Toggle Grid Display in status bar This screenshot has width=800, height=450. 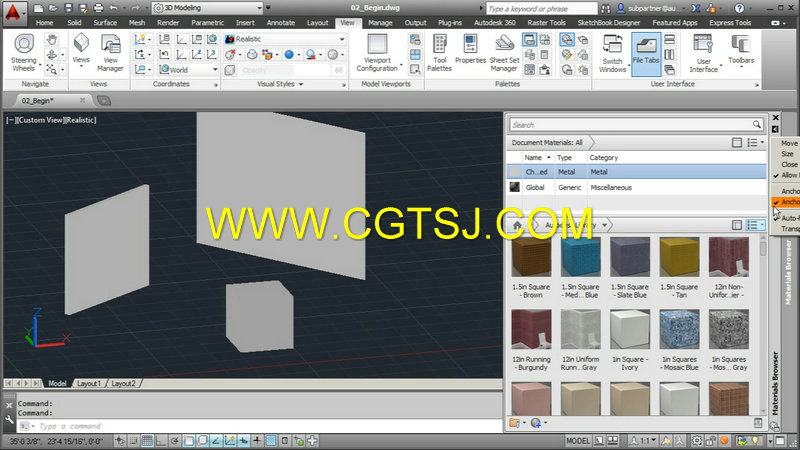[147, 440]
